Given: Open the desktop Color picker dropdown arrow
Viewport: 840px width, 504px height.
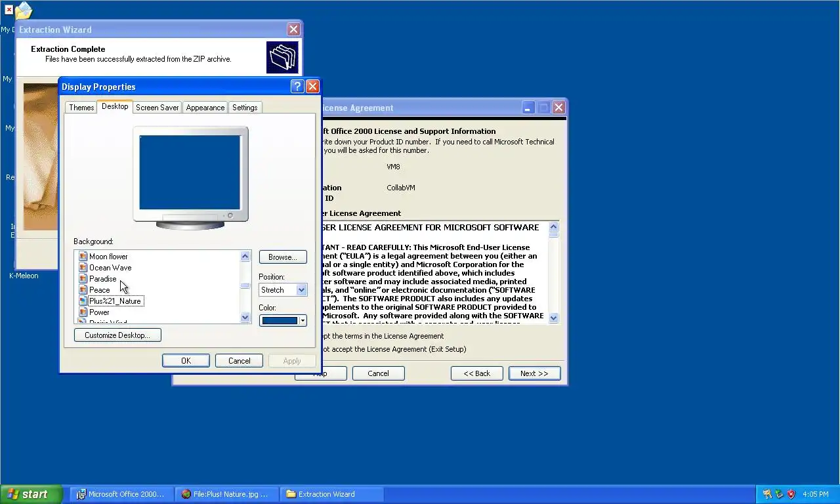Looking at the screenshot, I should (x=303, y=320).
